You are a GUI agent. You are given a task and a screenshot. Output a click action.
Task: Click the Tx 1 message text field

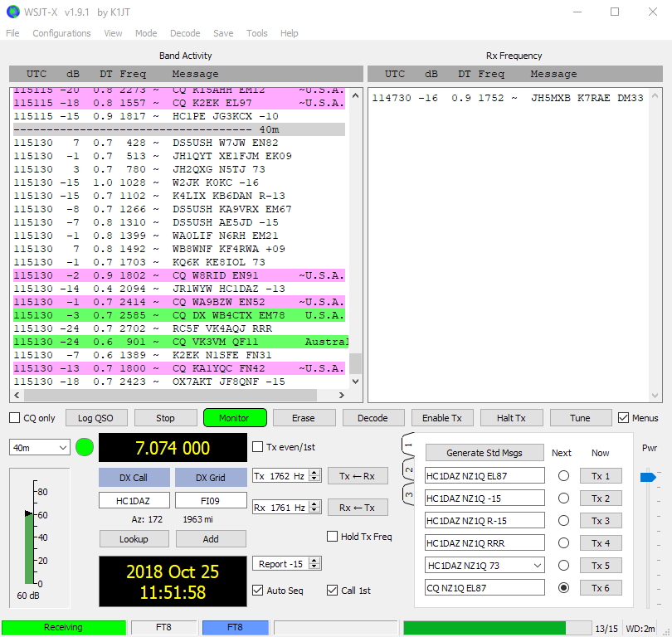(x=485, y=476)
